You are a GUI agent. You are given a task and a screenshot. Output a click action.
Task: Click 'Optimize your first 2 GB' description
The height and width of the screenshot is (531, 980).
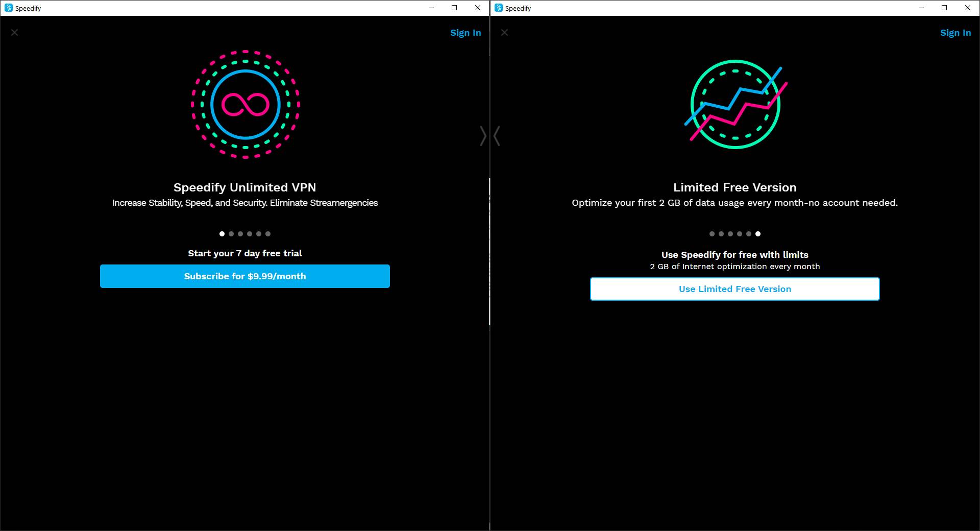735,203
